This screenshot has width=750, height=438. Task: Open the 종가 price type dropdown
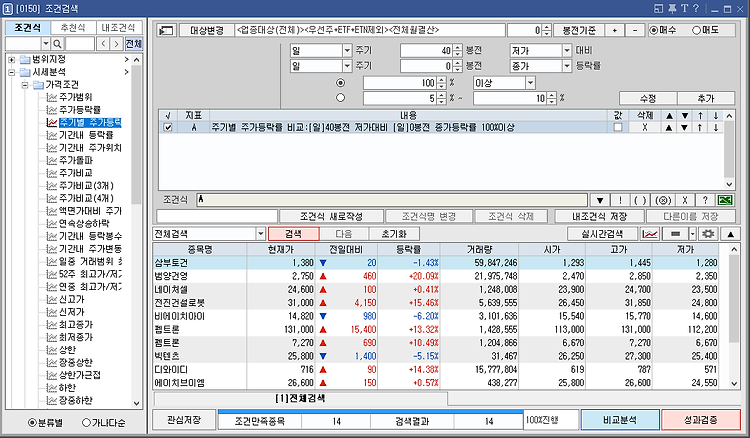tap(567, 66)
